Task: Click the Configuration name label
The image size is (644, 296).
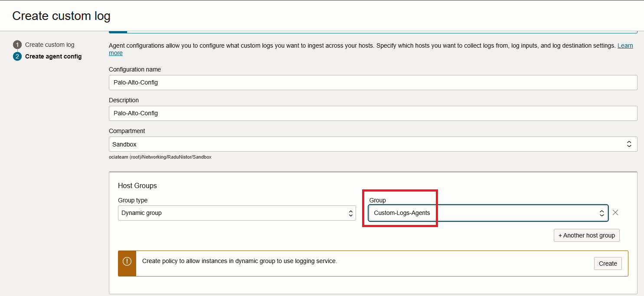Action: pos(135,69)
